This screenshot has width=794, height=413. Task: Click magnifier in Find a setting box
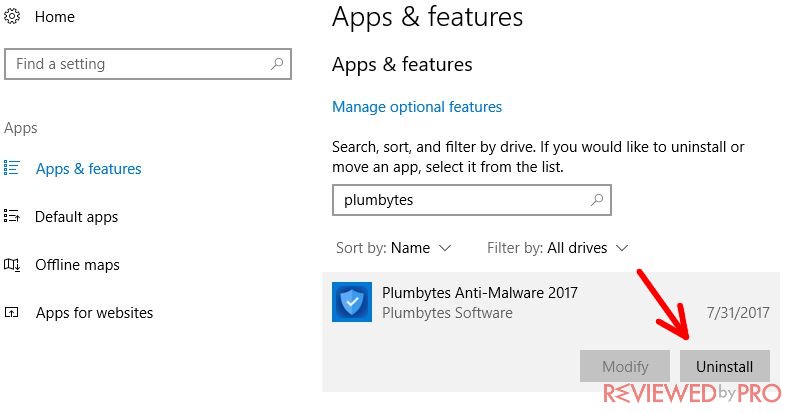pyautogui.click(x=277, y=64)
